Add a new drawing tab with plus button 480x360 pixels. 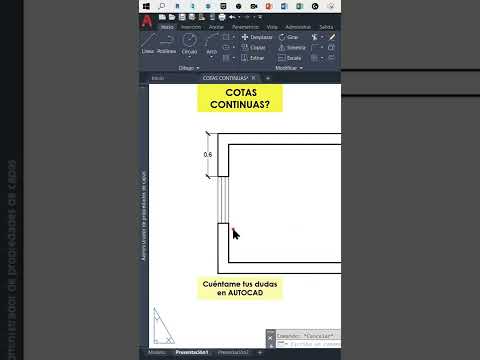[x=268, y=78]
